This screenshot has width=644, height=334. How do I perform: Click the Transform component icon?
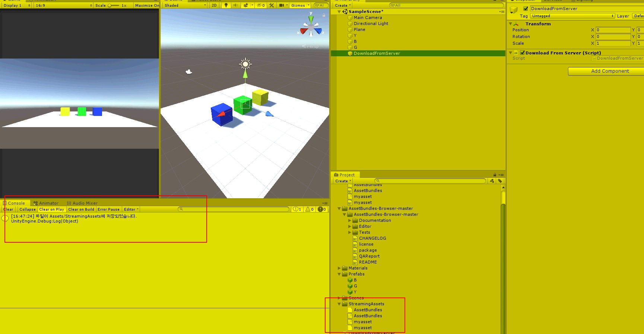coord(516,24)
